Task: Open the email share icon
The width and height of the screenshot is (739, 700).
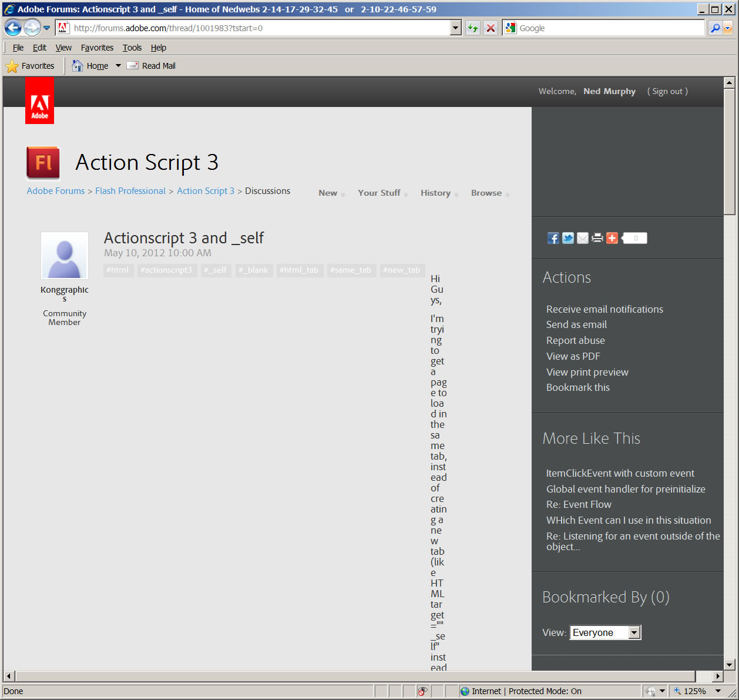Action: (582, 238)
